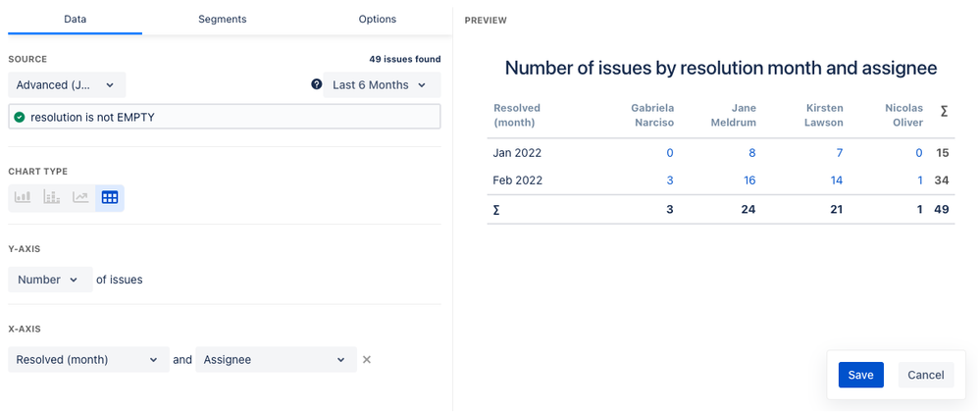This screenshot has width=980, height=412.
Task: Cancel the chart editing
Action: [926, 375]
